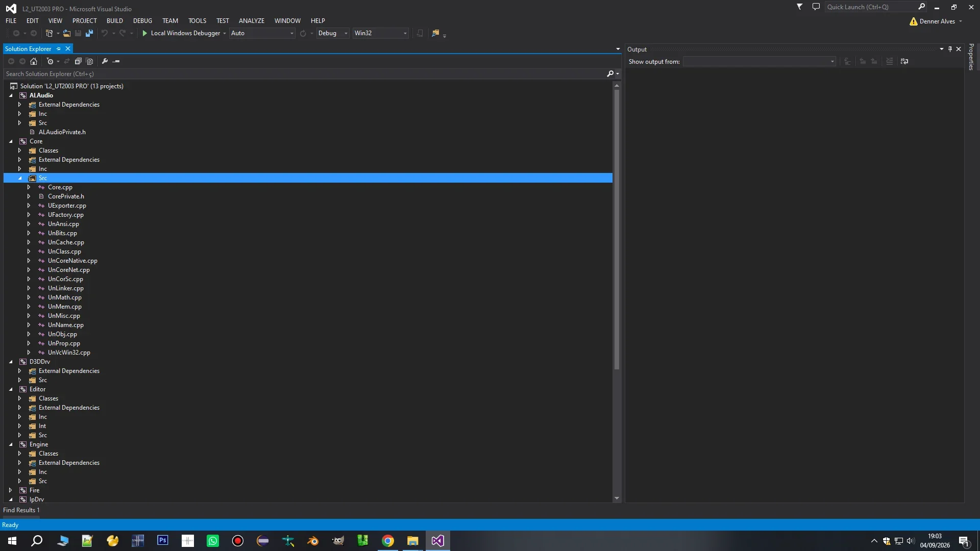980x551 pixels.
Task: Open the Local Windows Debugger dropdown arrow
Action: click(x=224, y=34)
